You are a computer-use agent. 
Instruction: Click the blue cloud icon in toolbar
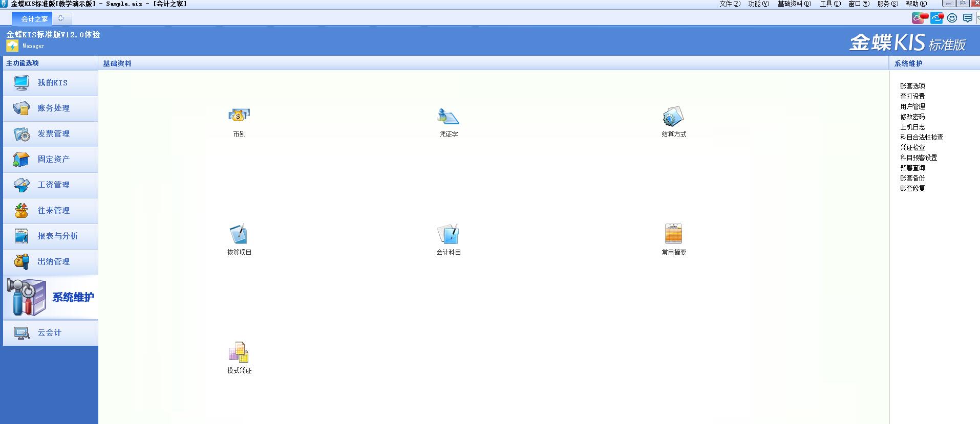pyautogui.click(x=936, y=18)
